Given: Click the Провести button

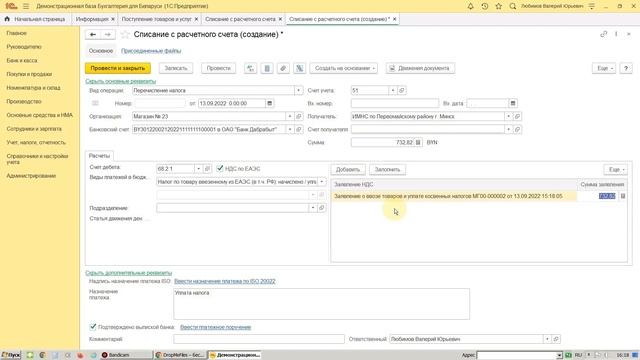Looking at the screenshot, I should [218, 68].
